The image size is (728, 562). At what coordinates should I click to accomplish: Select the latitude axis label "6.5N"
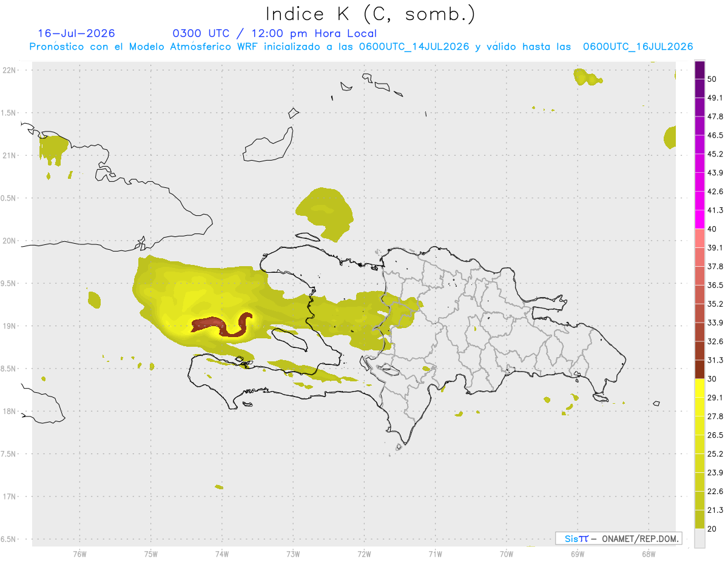point(9,540)
